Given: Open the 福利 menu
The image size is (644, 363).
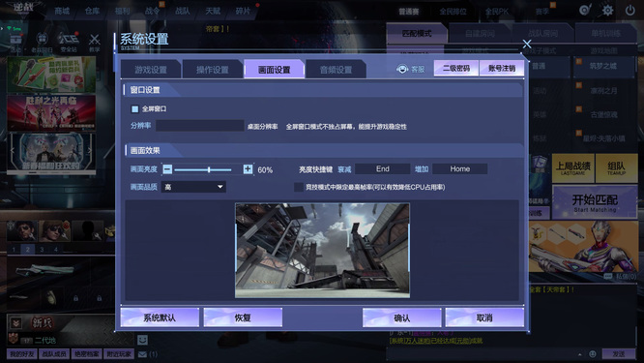Looking at the screenshot, I should pyautogui.click(x=122, y=11).
